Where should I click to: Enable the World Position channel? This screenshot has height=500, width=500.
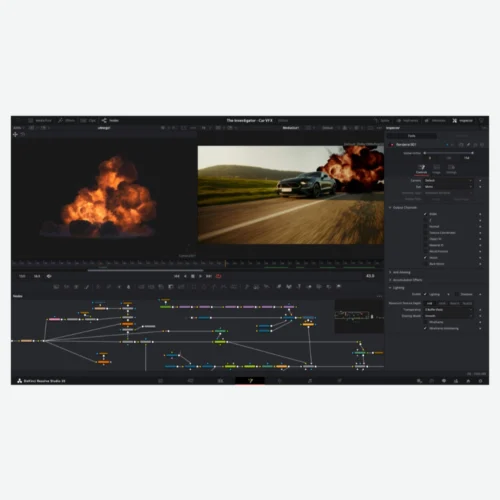(425, 251)
